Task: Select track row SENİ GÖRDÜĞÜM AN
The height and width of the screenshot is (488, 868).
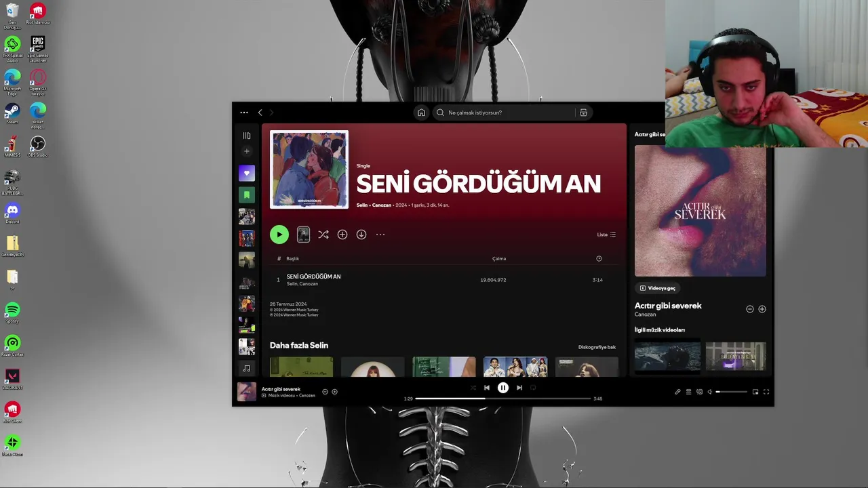Action: coord(444,280)
